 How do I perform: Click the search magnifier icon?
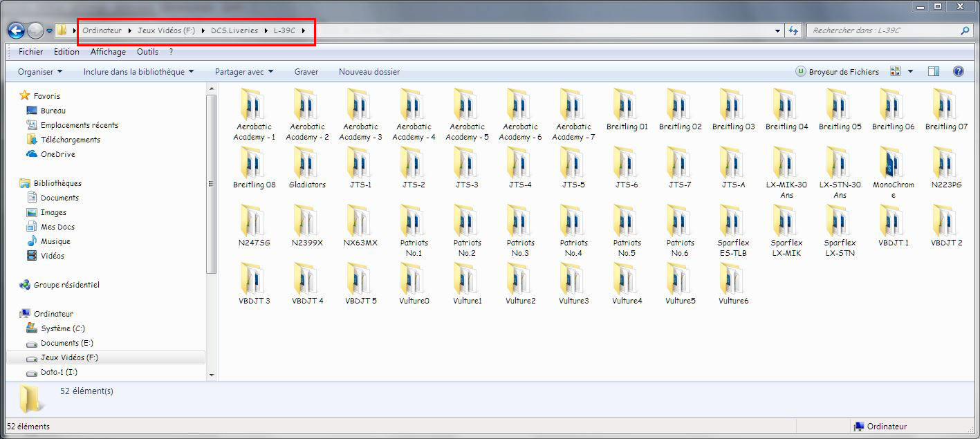[965, 30]
